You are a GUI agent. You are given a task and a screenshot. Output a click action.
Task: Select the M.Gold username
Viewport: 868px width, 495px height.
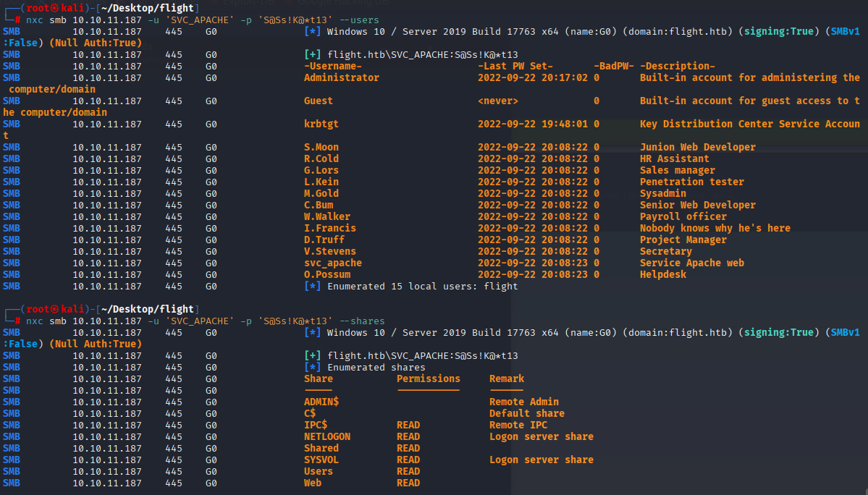pos(321,194)
